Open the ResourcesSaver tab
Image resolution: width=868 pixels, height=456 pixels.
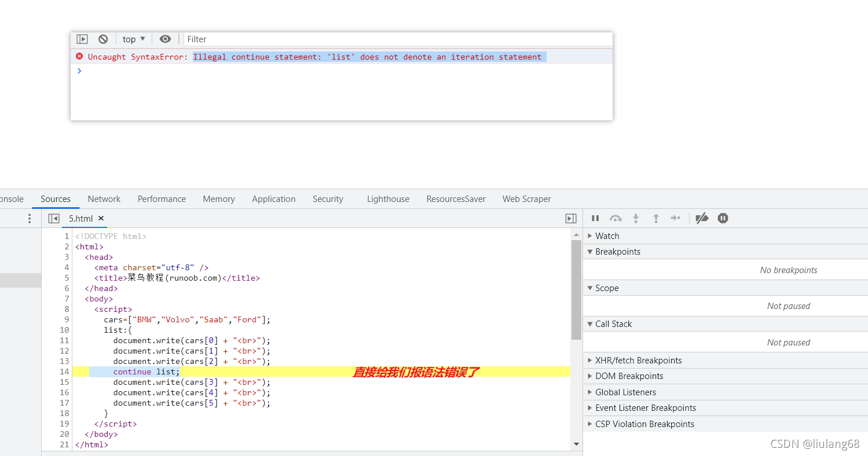pos(456,198)
